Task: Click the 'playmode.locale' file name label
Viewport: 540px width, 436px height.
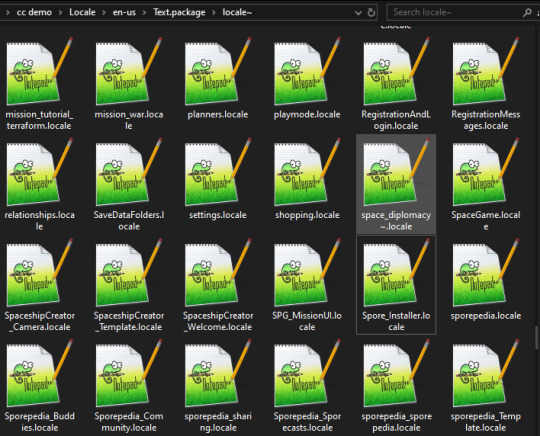Action: click(307, 114)
